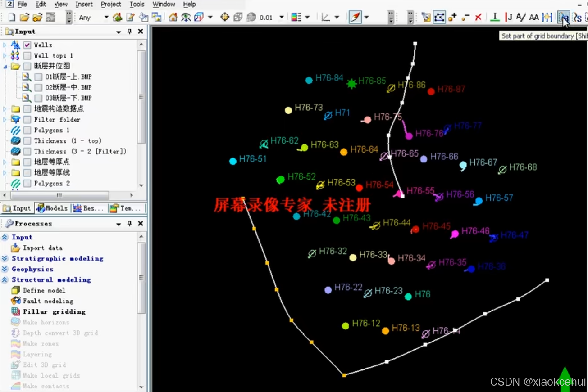This screenshot has width=588, height=392.
Task: Click the grey wireframe cube icon
Action: click(238, 18)
